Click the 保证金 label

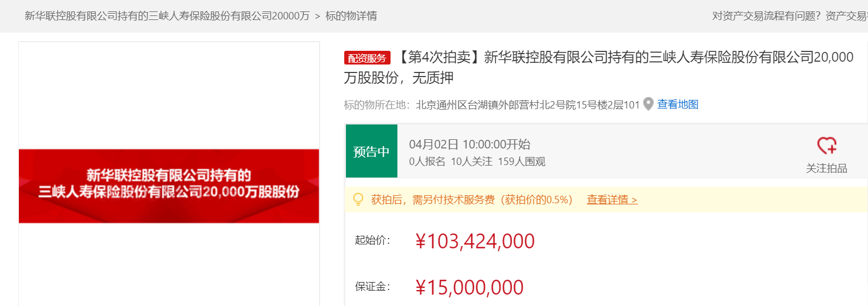point(372,287)
